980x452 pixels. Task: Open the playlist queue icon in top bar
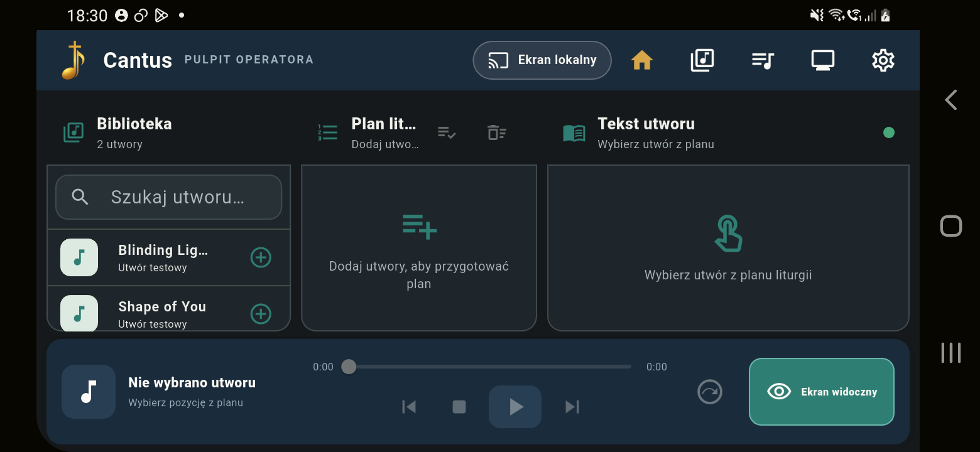tap(763, 60)
